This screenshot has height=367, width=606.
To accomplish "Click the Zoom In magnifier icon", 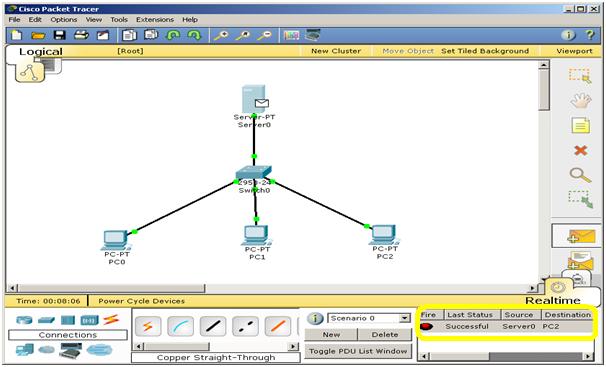I will coord(221,36).
